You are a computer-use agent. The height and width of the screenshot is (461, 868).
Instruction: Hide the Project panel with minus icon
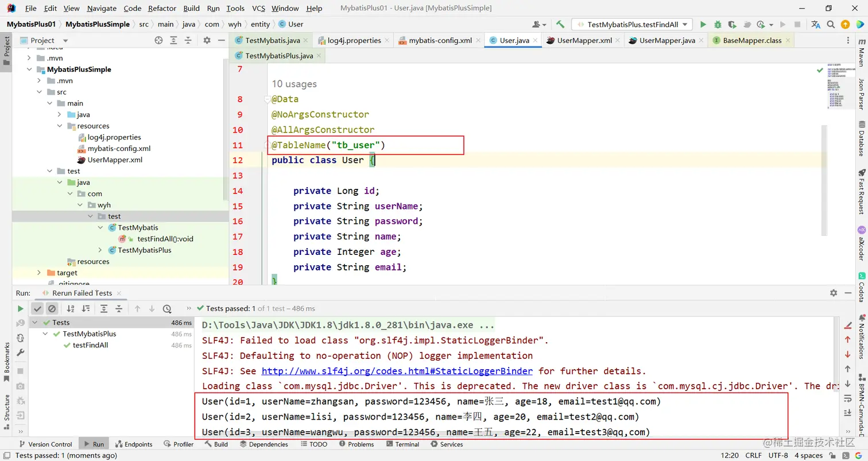click(222, 40)
